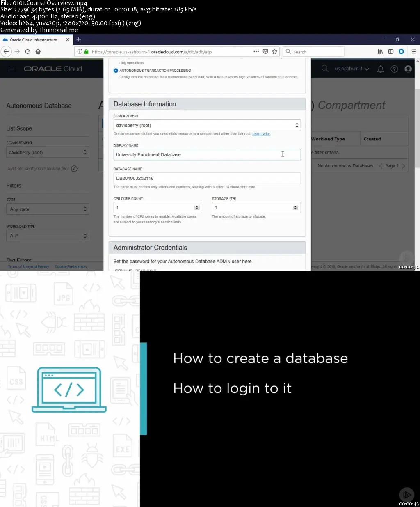Viewport: 420px width, 507px height.
Task: Click the Oracle Cloud search magnifier
Action: [x=324, y=69]
